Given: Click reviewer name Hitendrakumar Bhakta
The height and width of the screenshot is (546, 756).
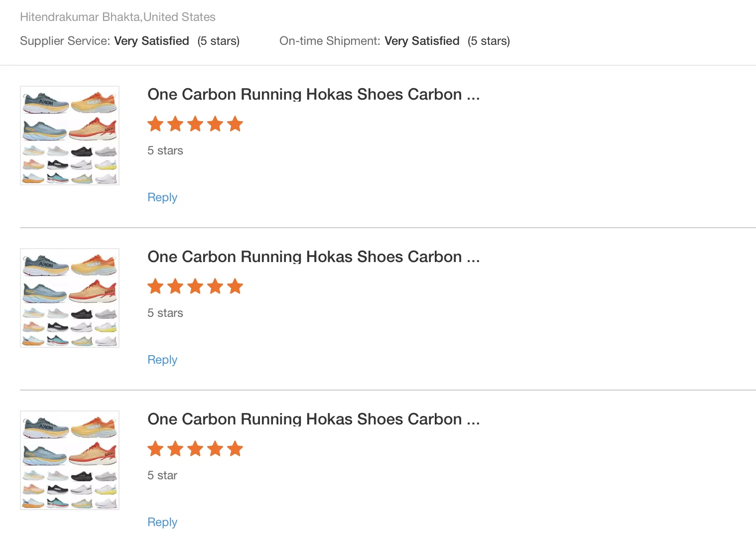Looking at the screenshot, I should (x=80, y=17).
